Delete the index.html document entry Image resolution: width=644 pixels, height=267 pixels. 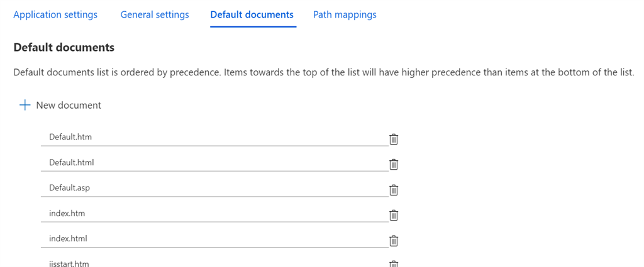(x=394, y=241)
